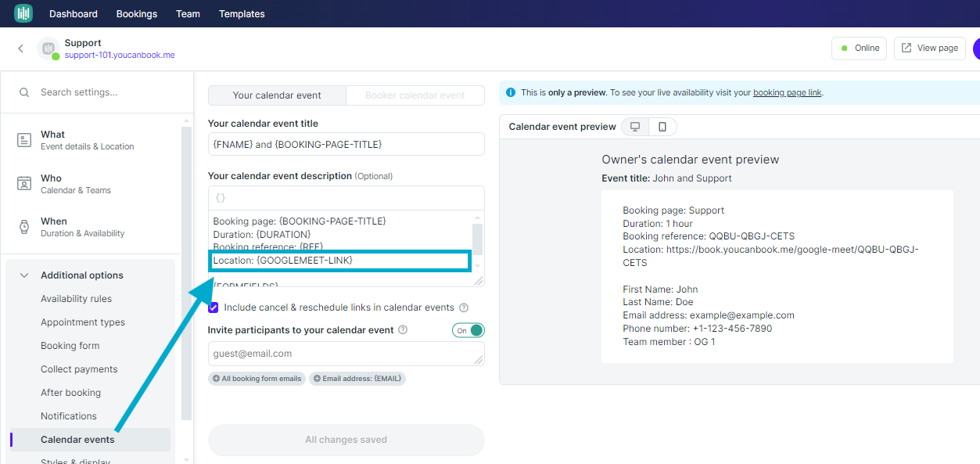Click the Support profile avatar
Viewport: 980px width, 464px height.
48,49
